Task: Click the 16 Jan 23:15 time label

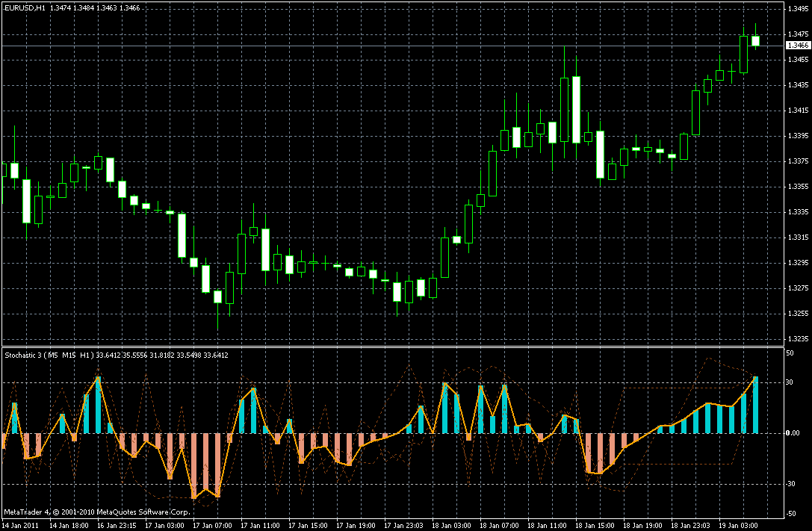Action: coord(117,525)
